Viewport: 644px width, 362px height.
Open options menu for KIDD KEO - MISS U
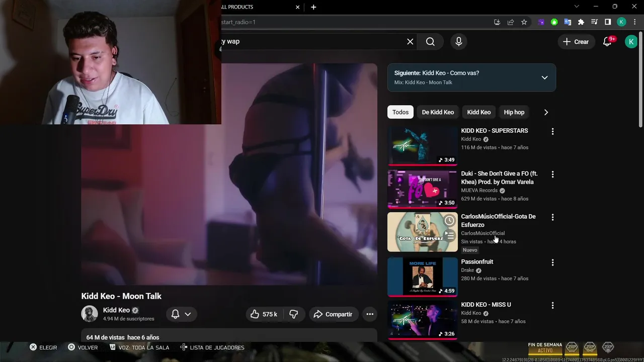tap(552, 305)
